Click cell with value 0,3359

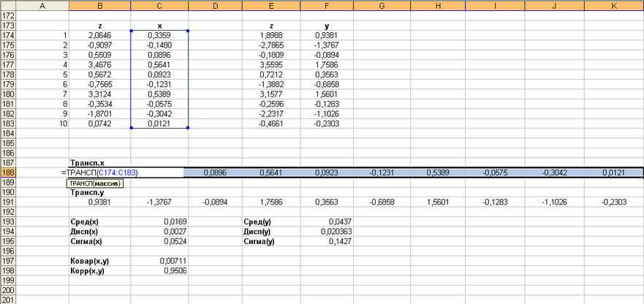(x=159, y=35)
